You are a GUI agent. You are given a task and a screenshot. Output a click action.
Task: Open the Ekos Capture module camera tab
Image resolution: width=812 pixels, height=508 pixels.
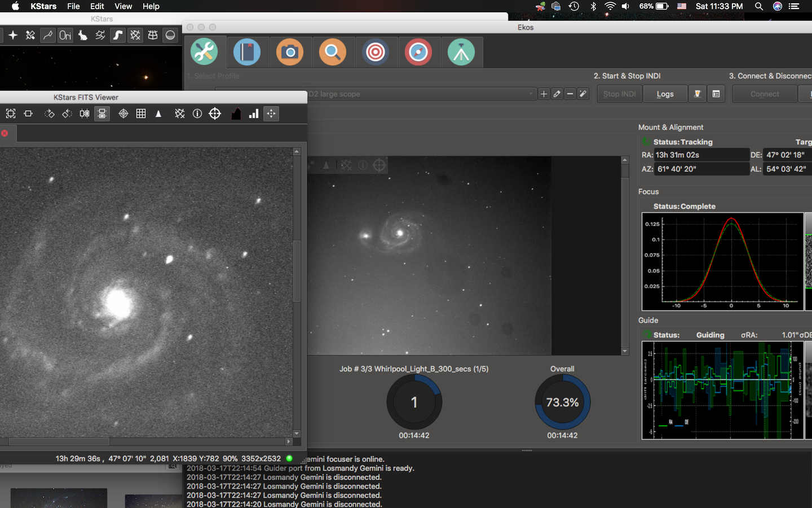pos(290,52)
